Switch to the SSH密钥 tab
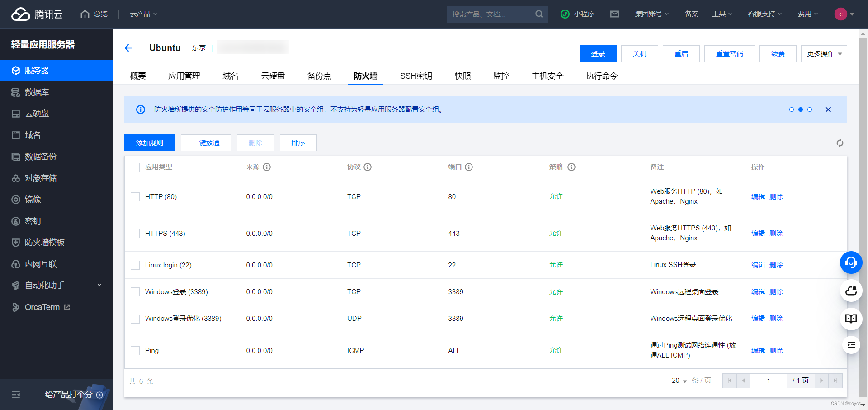Screen dimensions: 868x410 pos(416,76)
